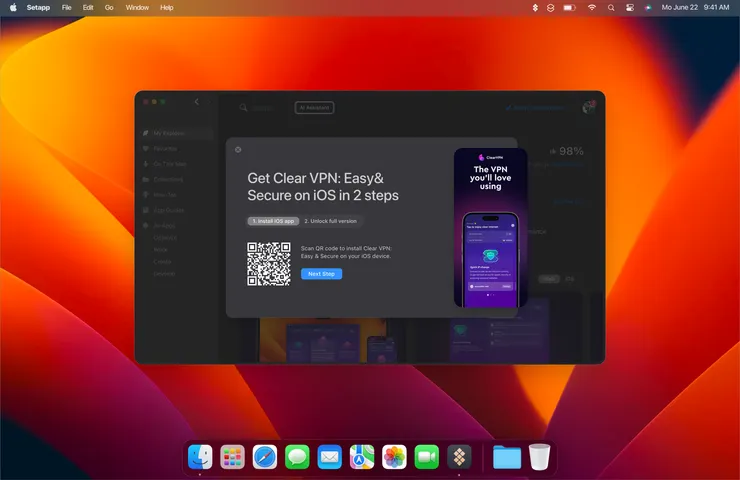Go back using the Setapp back arrow
The image size is (740, 480).
point(197,102)
